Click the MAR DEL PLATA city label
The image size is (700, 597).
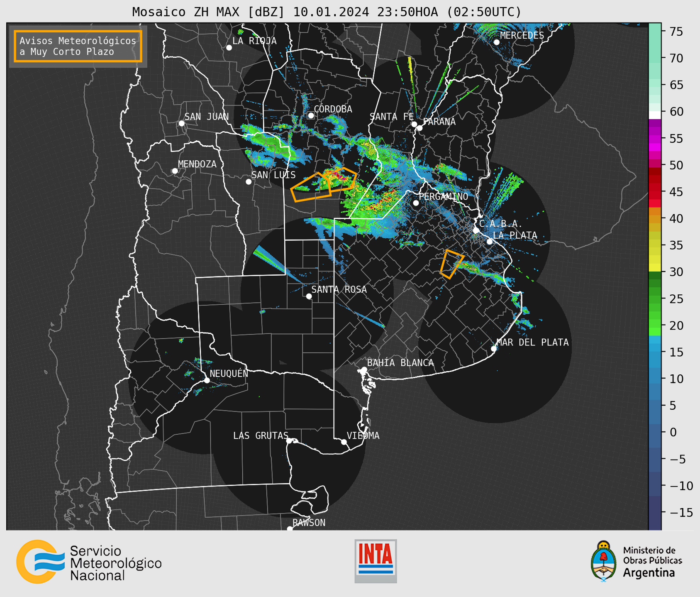click(x=532, y=342)
